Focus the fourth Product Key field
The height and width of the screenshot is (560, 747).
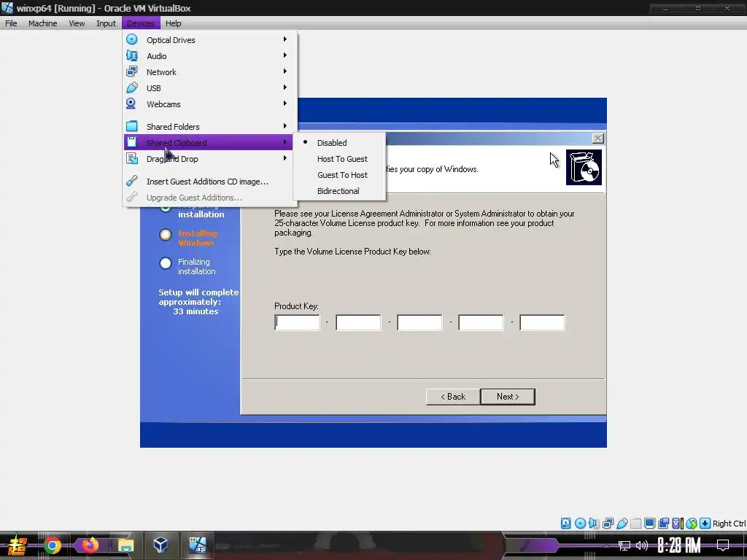click(481, 322)
